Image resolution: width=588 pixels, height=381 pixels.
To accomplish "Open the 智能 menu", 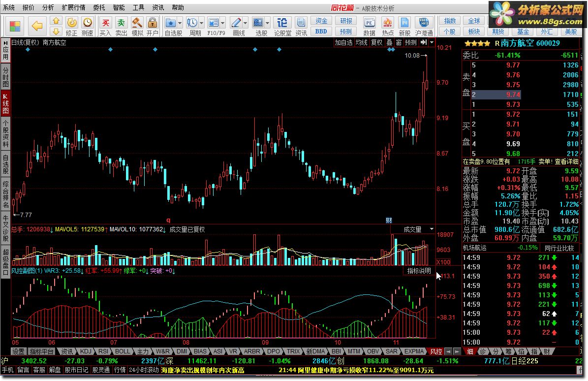I will tap(119, 7).
